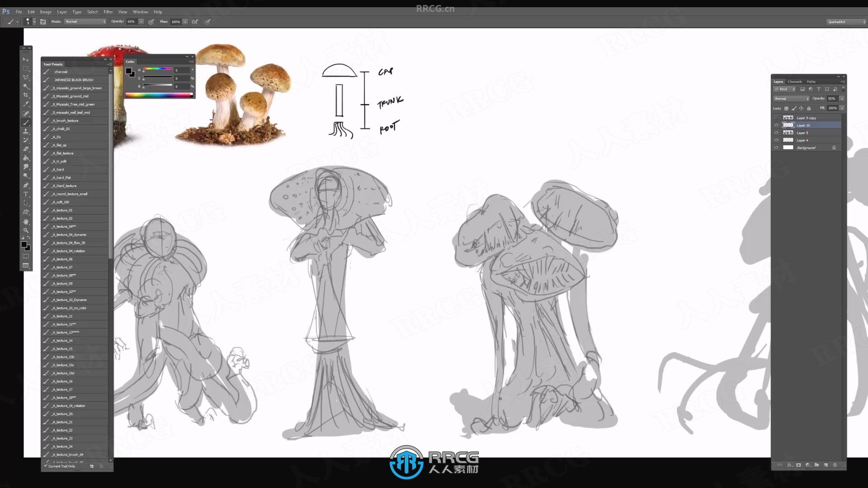Open the brush panel toggle in options bar
The width and height of the screenshot is (868, 488).
[43, 22]
